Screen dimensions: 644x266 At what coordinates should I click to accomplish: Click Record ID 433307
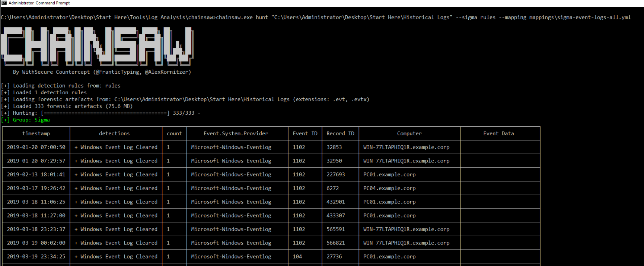click(336, 215)
